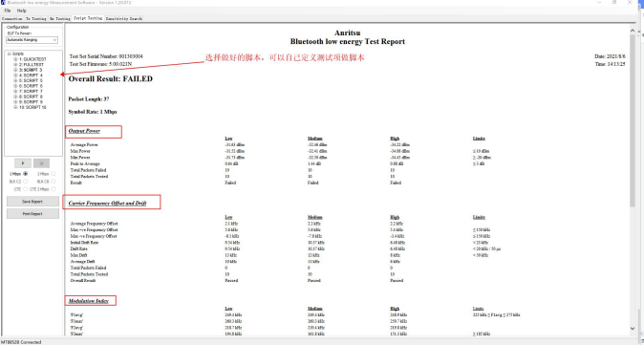
Task: Open the Sensitivity Search tab
Action: [x=123, y=18]
